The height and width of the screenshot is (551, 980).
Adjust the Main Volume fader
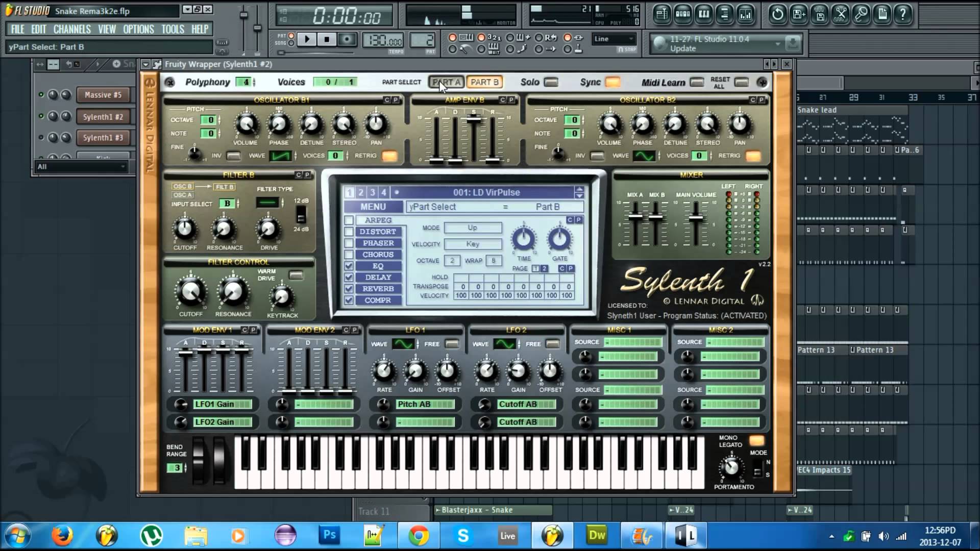click(x=696, y=218)
